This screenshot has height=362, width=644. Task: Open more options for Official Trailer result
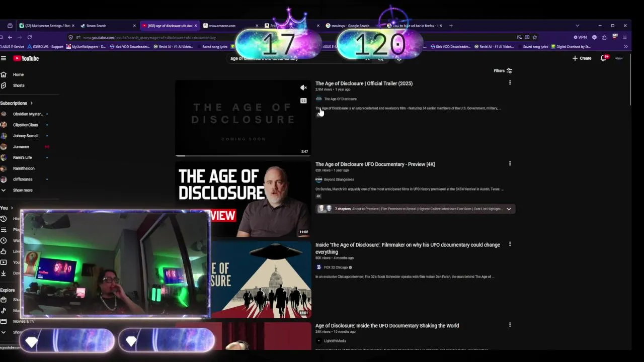(x=510, y=82)
